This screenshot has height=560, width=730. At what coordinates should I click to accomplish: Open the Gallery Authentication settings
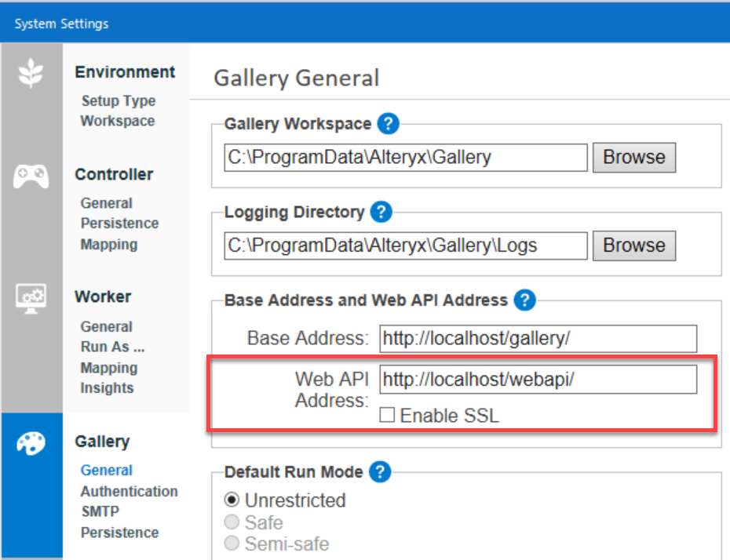pyautogui.click(x=129, y=491)
